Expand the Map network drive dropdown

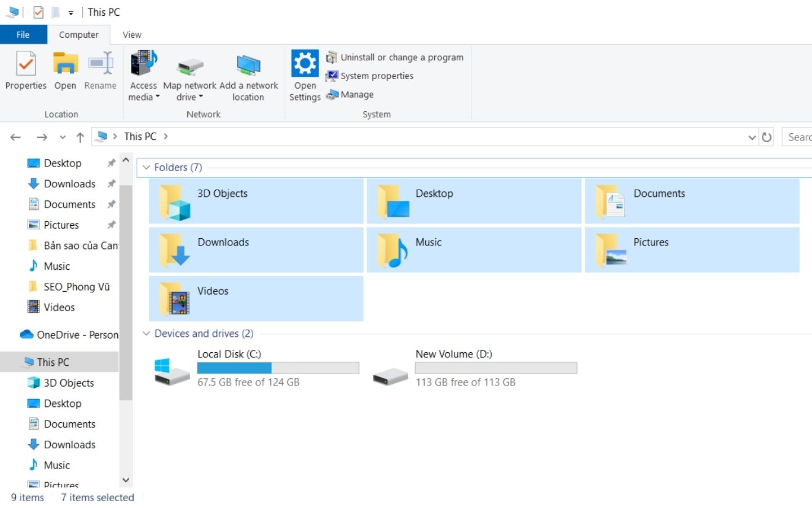[x=201, y=97]
